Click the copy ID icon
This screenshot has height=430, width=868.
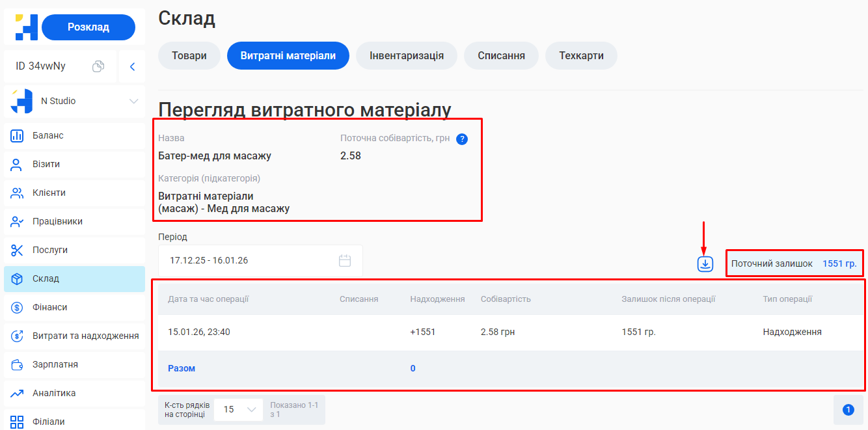tap(98, 66)
